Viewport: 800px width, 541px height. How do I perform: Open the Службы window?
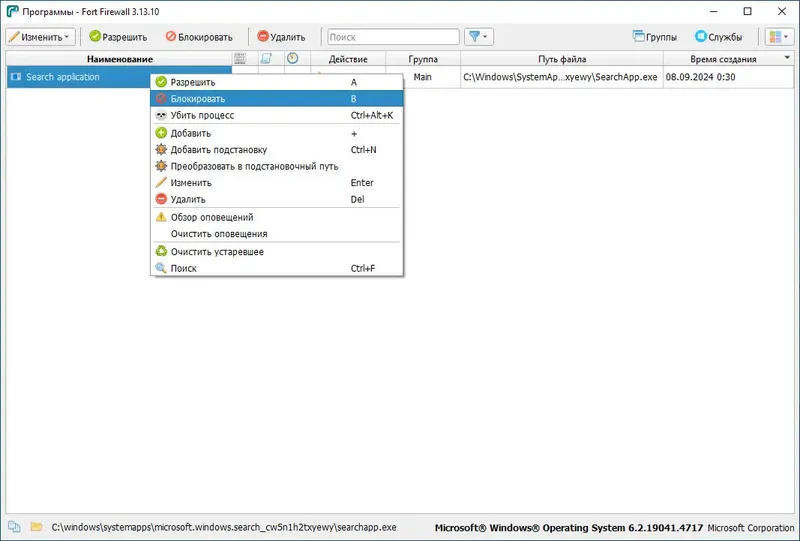point(718,37)
